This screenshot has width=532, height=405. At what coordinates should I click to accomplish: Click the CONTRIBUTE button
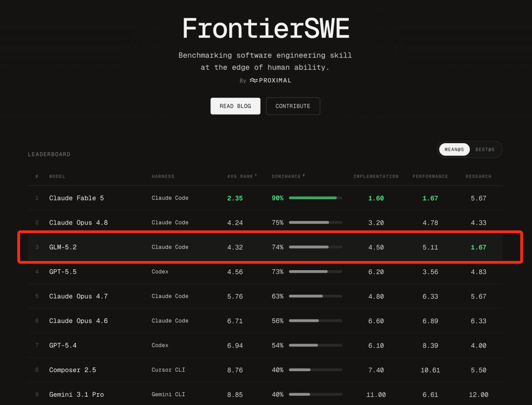(293, 106)
